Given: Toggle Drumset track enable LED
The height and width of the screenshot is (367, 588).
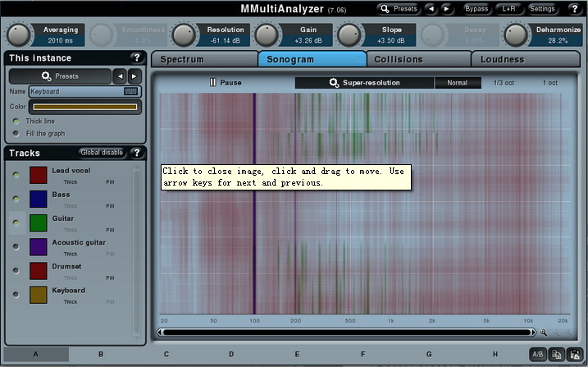Looking at the screenshot, I should [x=16, y=270].
